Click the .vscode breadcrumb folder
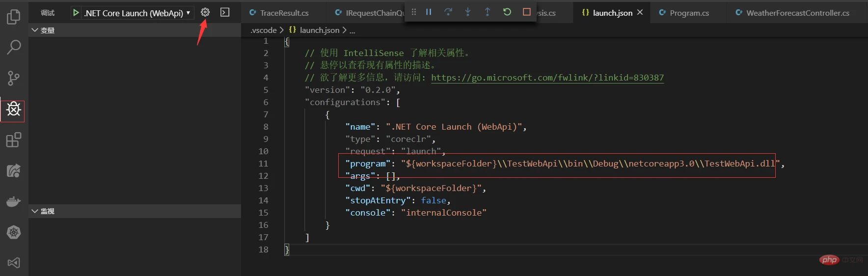This screenshot has width=868, height=276. click(264, 30)
